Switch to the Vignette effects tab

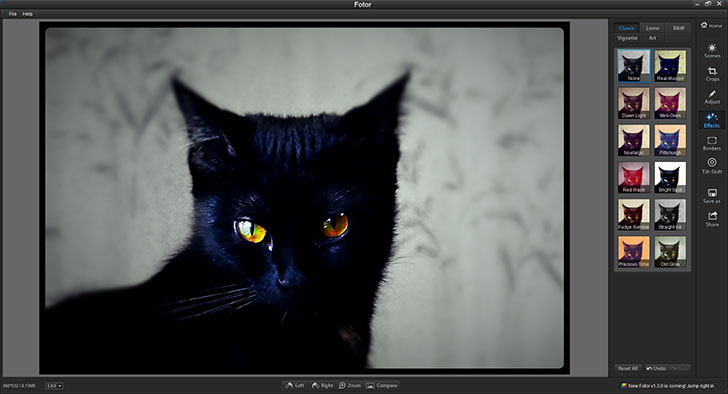[x=627, y=38]
